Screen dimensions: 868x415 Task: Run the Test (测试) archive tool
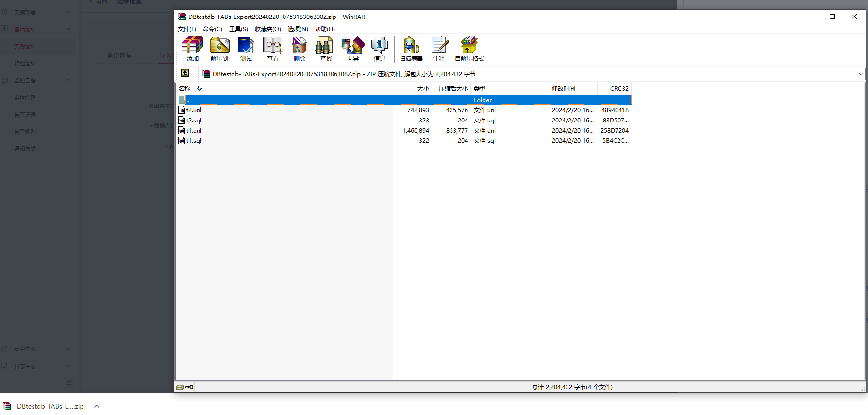click(x=246, y=49)
